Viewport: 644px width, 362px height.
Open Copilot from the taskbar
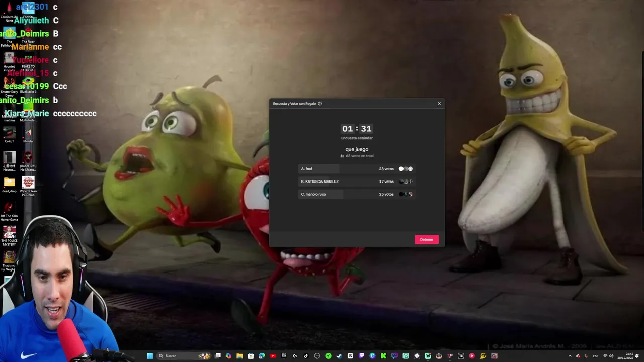point(228,356)
